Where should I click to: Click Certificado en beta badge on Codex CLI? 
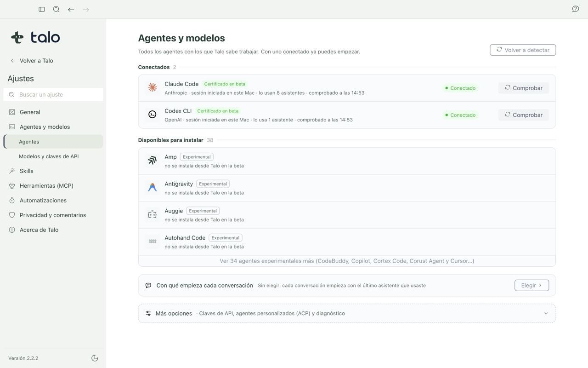pyautogui.click(x=218, y=111)
